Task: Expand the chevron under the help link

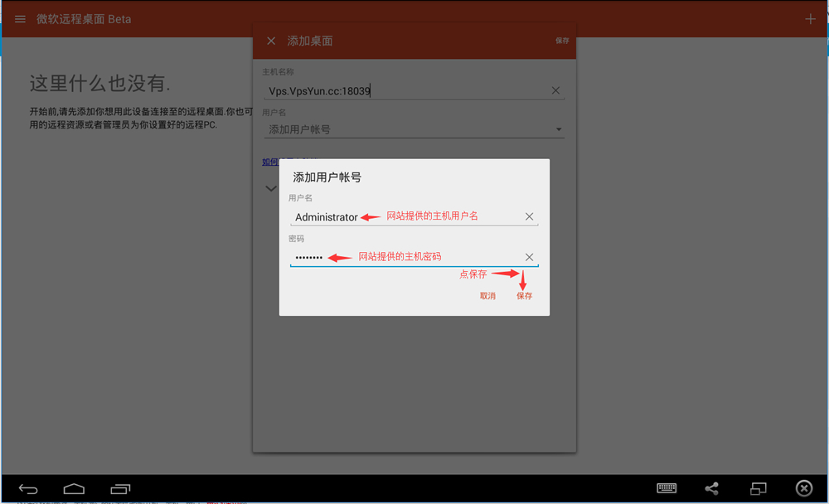Action: click(270, 188)
